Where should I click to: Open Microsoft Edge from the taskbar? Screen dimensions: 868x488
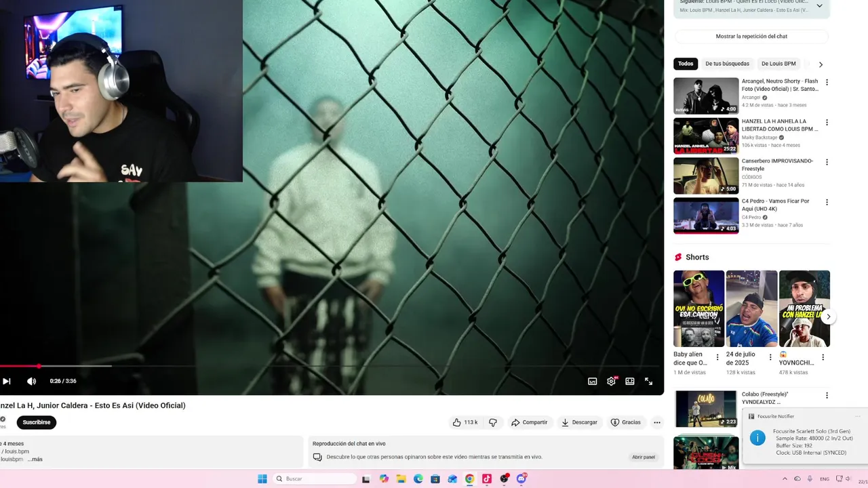[x=418, y=479]
